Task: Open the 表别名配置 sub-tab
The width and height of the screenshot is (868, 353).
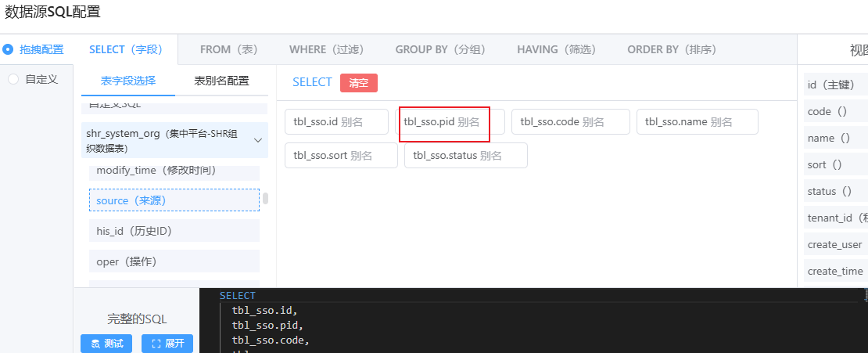Action: point(221,81)
